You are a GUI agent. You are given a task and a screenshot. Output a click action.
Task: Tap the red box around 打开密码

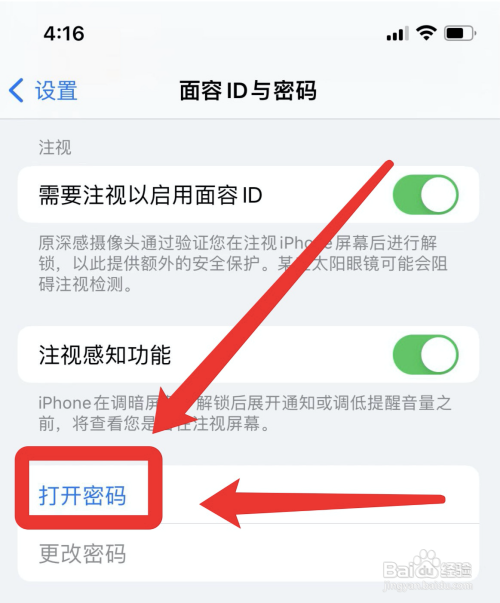tap(88, 488)
